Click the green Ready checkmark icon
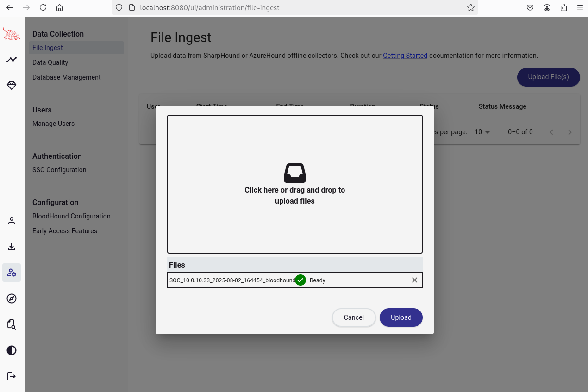 [x=300, y=280]
